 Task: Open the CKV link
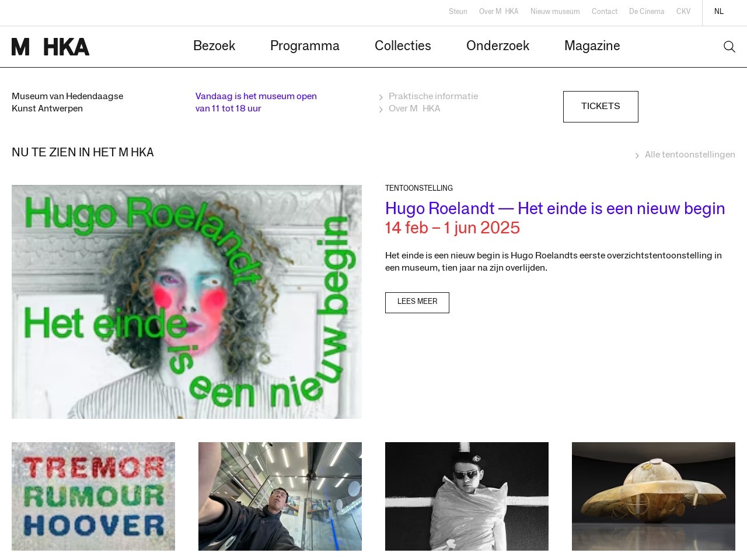683,12
